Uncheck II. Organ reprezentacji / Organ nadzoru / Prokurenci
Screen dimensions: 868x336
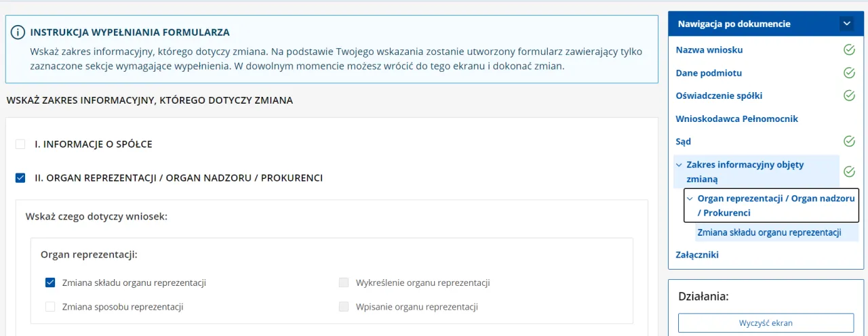(20, 178)
